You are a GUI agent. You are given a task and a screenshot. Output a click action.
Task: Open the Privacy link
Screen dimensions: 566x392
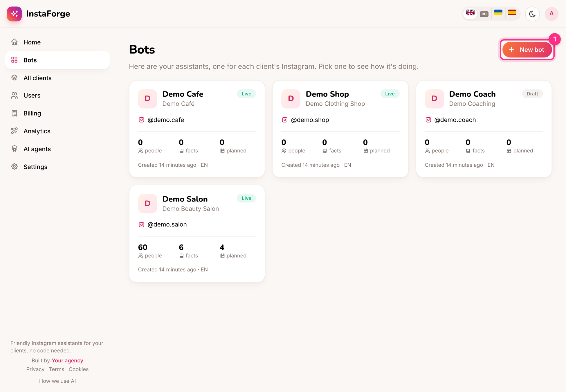click(35, 369)
